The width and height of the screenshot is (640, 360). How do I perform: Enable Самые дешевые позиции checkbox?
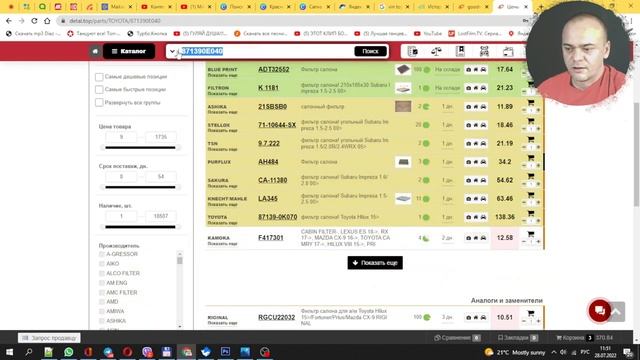(99, 77)
